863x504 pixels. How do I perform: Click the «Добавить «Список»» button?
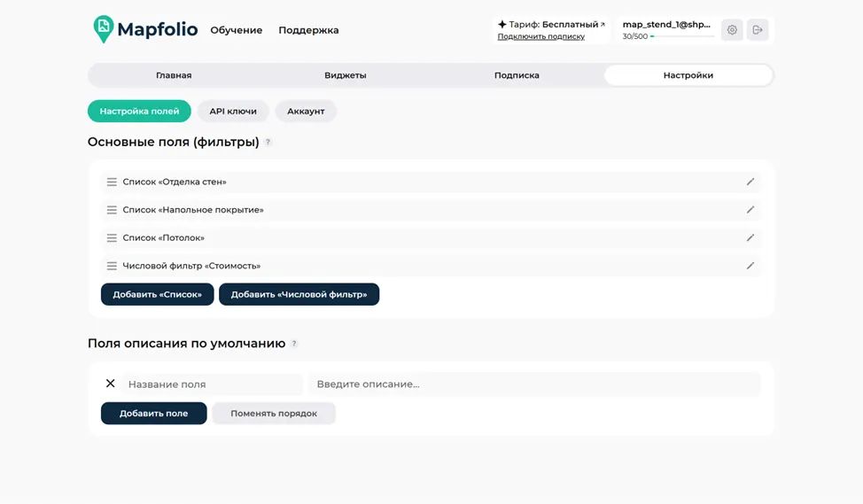158,294
